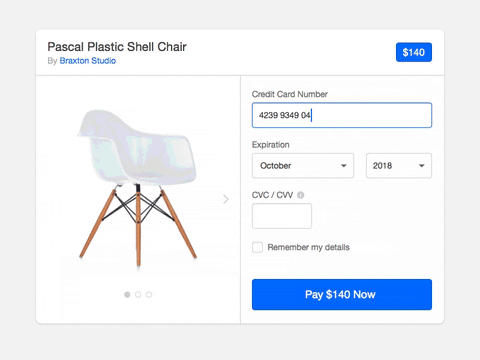Viewport: 480px width, 360px height.
Task: Open the October month dropdown
Action: point(303,166)
